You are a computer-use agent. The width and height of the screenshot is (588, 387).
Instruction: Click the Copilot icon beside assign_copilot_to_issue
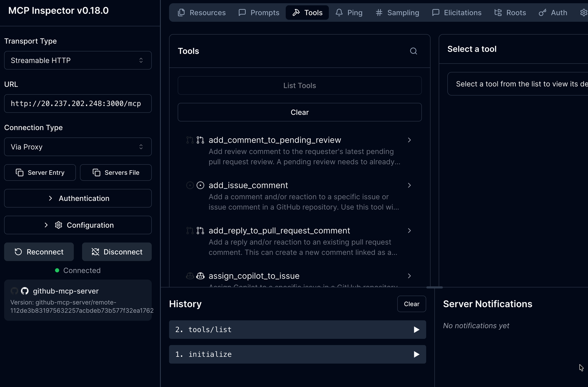pos(200,276)
